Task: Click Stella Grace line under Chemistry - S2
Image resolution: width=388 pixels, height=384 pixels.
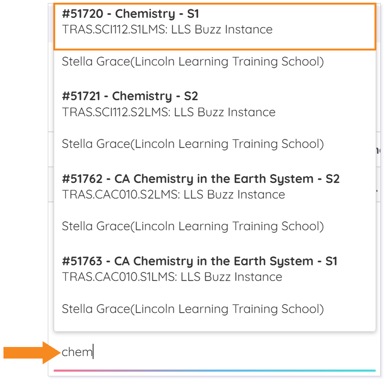Action: (193, 144)
